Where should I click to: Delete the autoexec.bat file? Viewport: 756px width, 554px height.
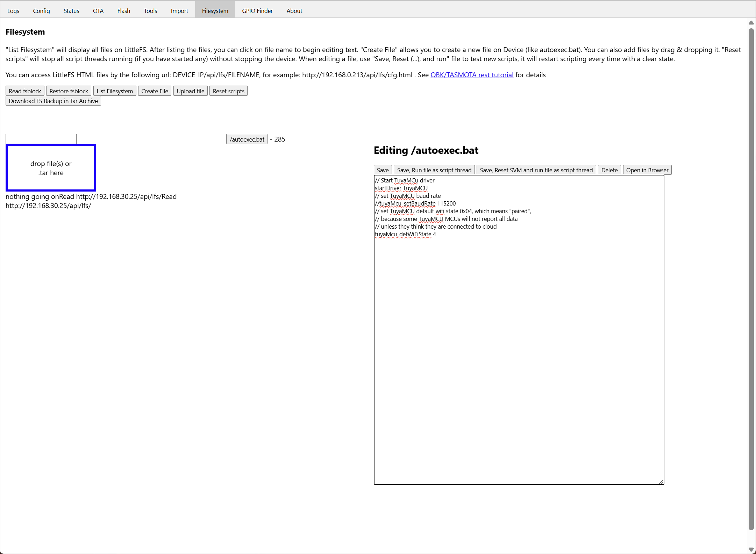point(609,170)
